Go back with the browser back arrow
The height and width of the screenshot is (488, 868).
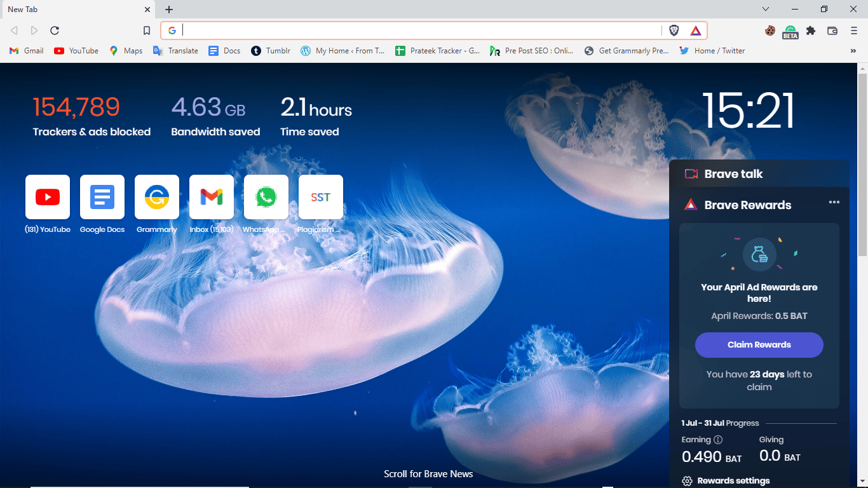coord(14,30)
